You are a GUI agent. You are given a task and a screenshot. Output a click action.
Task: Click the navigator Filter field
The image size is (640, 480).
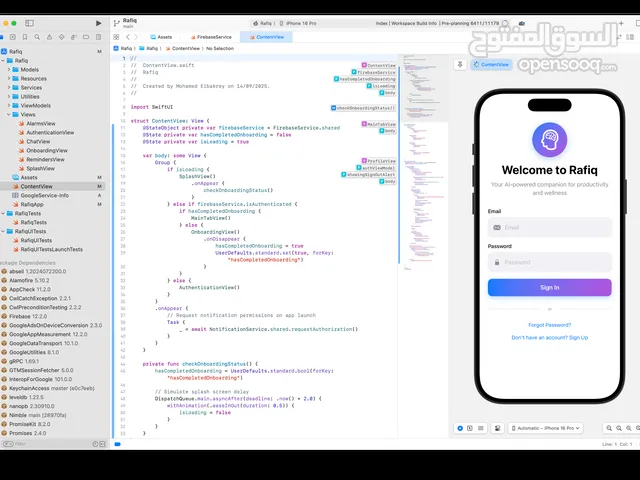(x=53, y=444)
